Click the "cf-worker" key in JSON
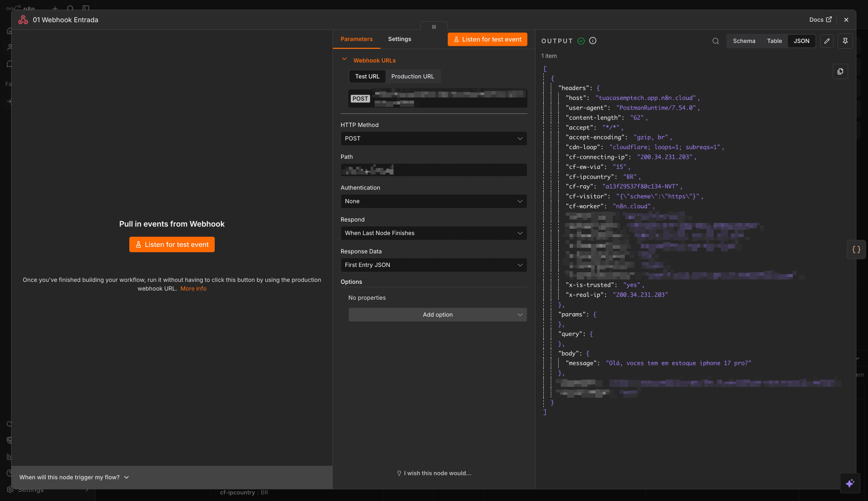 586,206
